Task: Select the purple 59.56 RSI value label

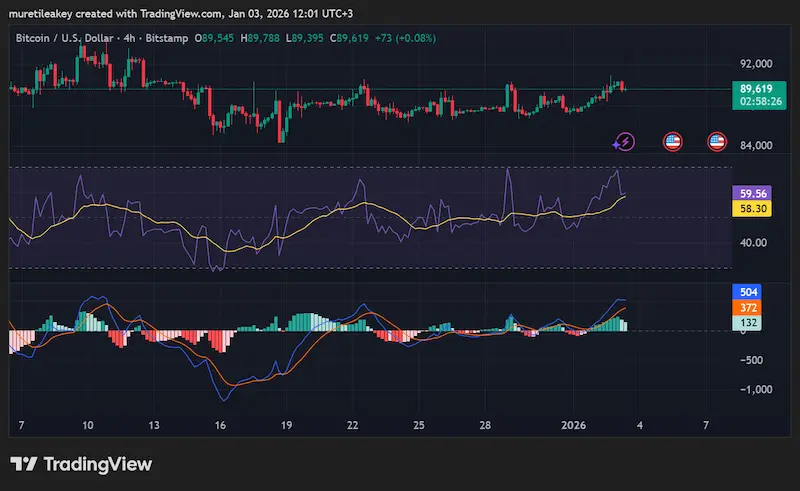Action: click(x=755, y=193)
